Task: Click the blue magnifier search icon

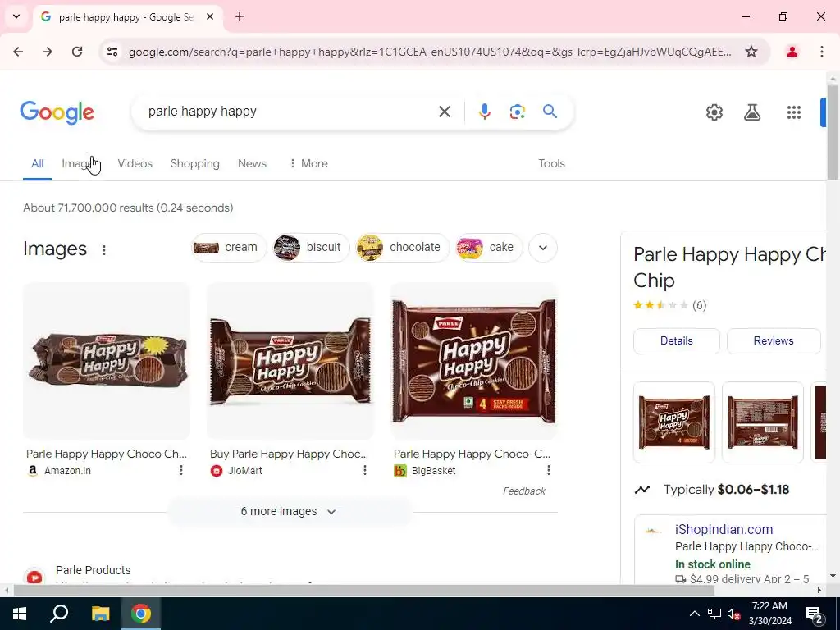Action: pyautogui.click(x=550, y=112)
